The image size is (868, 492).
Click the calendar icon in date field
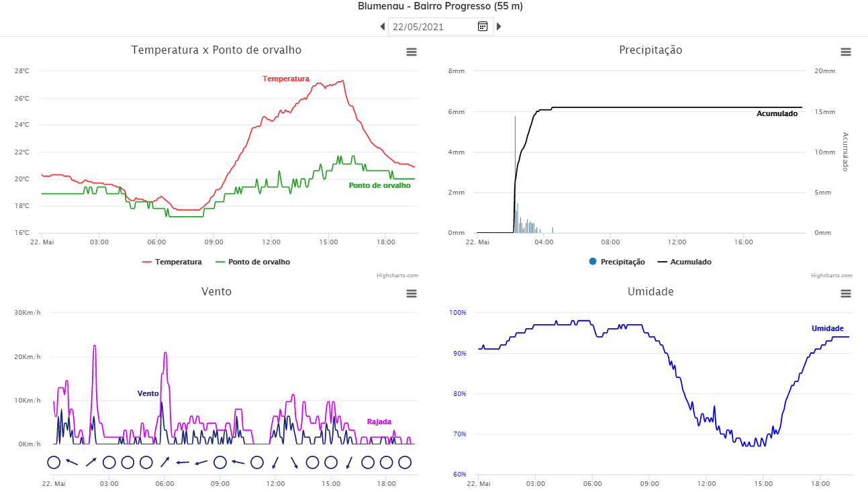482,26
